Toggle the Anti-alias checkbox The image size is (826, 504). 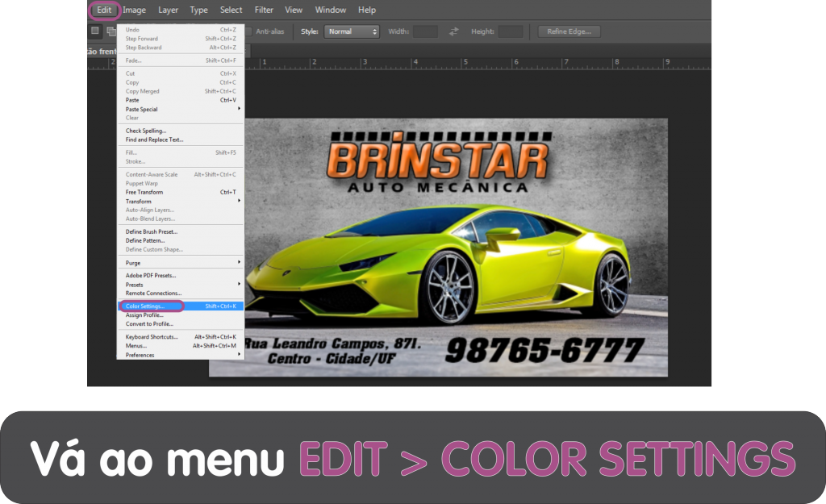pyautogui.click(x=248, y=31)
